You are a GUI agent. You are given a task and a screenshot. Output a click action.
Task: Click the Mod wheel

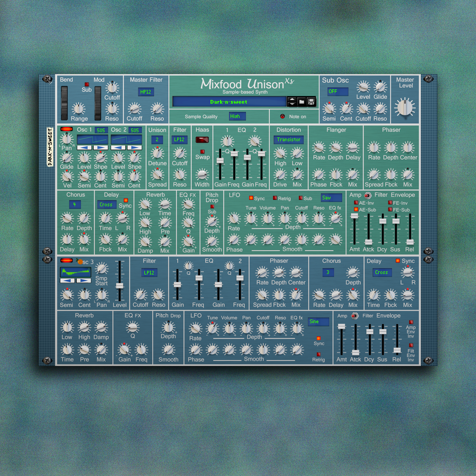[98, 103]
